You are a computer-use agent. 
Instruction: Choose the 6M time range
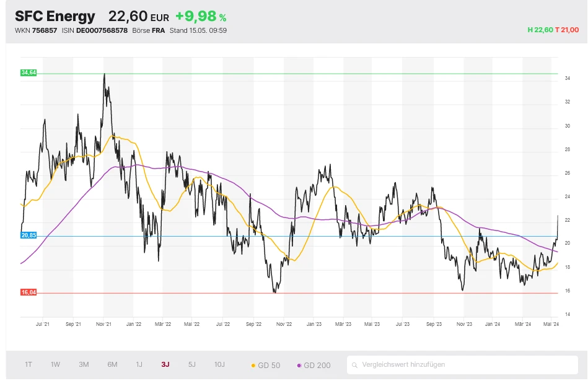pyautogui.click(x=112, y=364)
